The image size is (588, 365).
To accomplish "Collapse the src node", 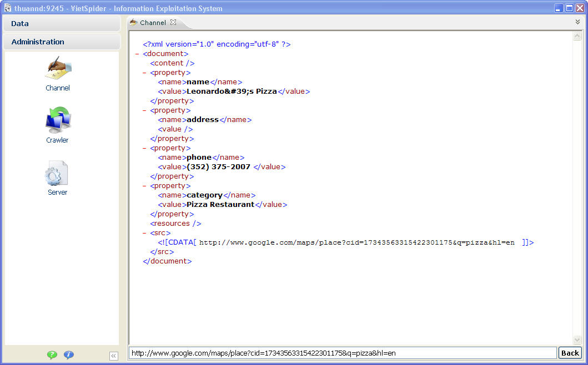I will pos(144,233).
